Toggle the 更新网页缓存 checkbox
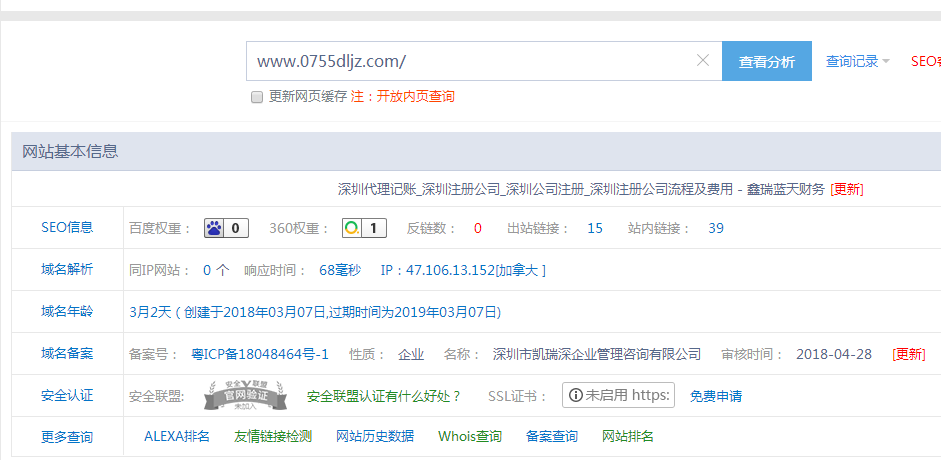941x460 pixels. point(257,97)
